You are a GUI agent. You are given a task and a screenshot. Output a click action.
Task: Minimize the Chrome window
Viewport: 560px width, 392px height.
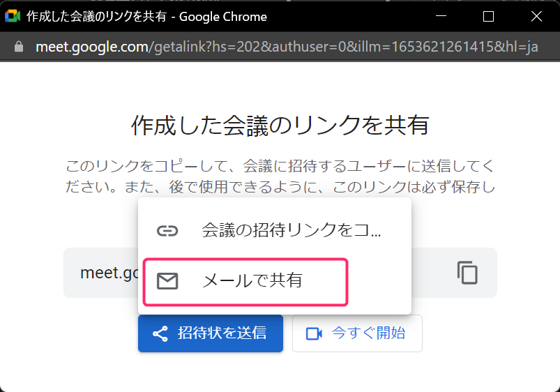click(x=441, y=17)
